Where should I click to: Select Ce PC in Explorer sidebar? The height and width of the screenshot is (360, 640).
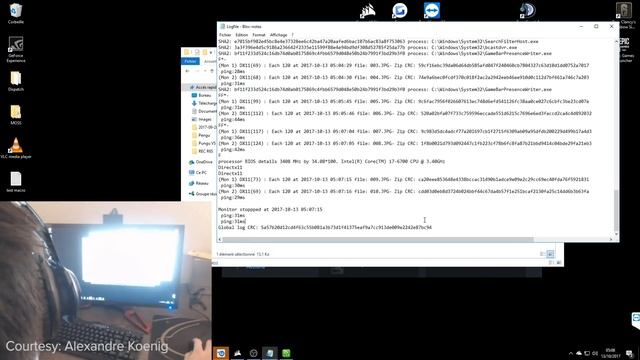point(198,173)
